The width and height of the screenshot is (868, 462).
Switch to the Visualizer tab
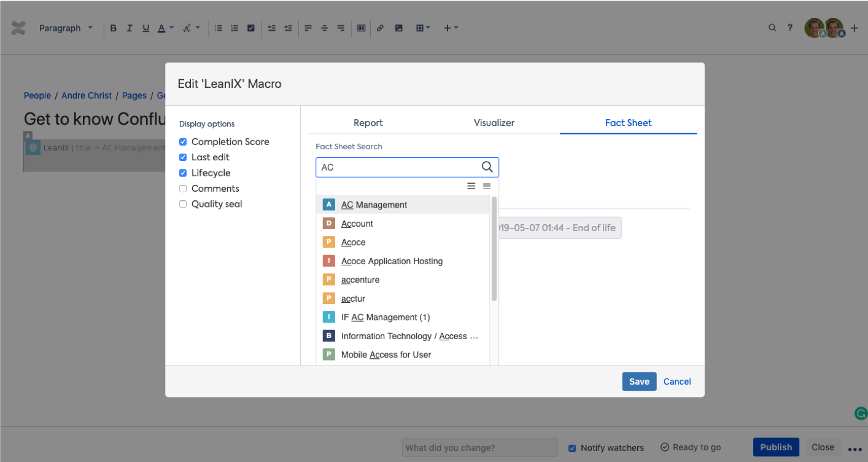(x=494, y=123)
